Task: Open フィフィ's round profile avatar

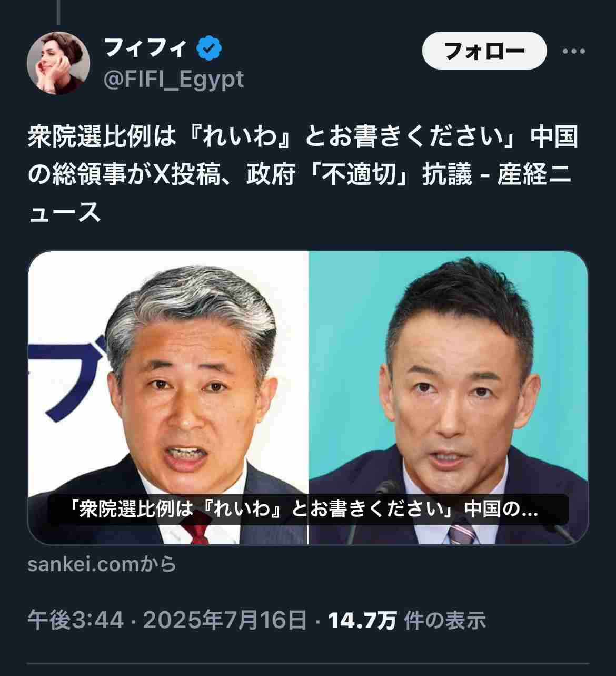Action: (58, 63)
